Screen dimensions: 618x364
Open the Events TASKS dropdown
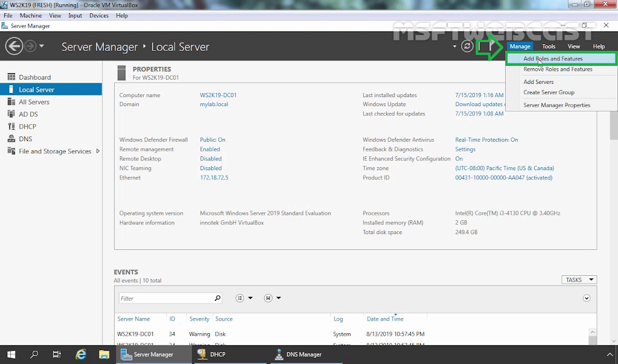pyautogui.click(x=579, y=279)
